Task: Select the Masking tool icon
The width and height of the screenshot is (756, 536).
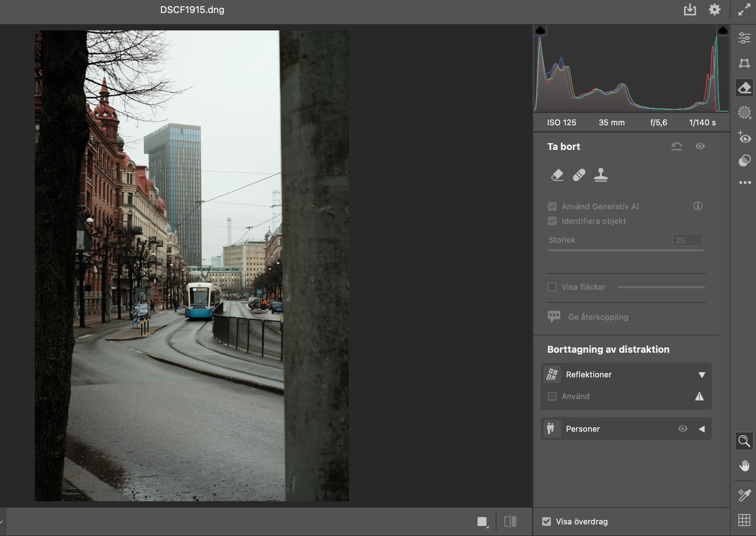Action: tap(744, 113)
